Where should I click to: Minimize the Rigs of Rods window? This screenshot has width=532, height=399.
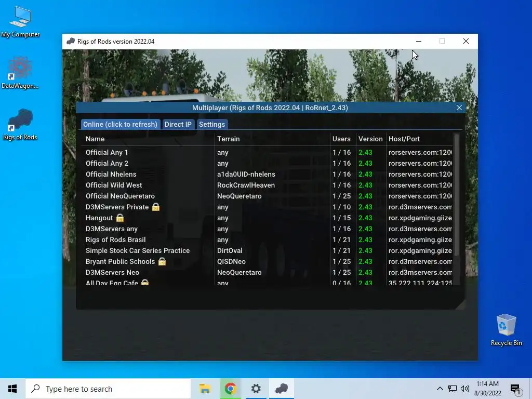pyautogui.click(x=419, y=41)
